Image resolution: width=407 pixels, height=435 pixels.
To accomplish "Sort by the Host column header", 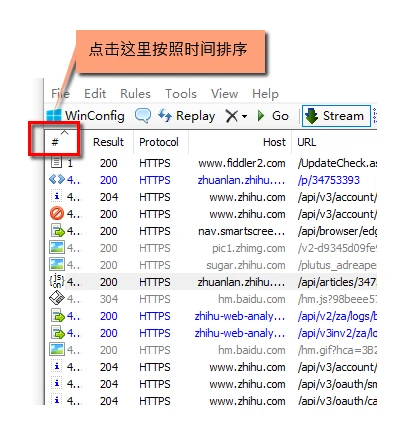I will 274,142.
